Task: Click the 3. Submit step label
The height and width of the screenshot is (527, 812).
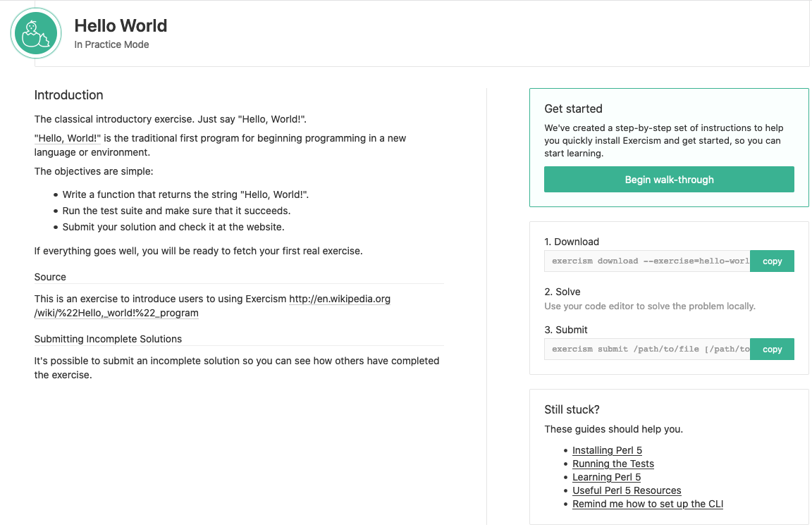Action: (566, 330)
